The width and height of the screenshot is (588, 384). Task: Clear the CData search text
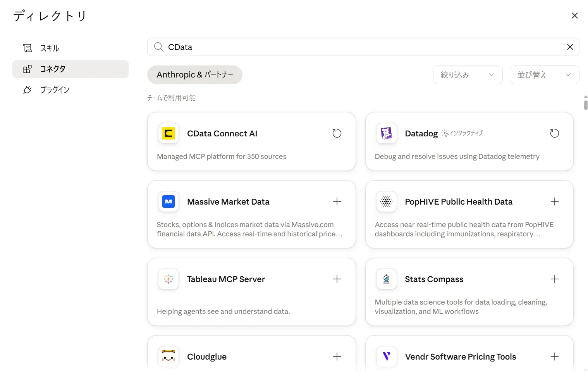[x=570, y=47]
